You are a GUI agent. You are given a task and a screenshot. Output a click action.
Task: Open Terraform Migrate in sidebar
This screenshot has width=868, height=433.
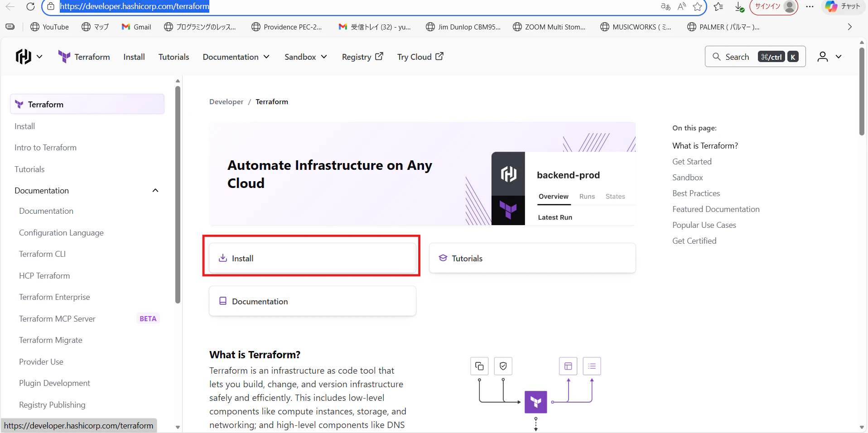point(51,340)
